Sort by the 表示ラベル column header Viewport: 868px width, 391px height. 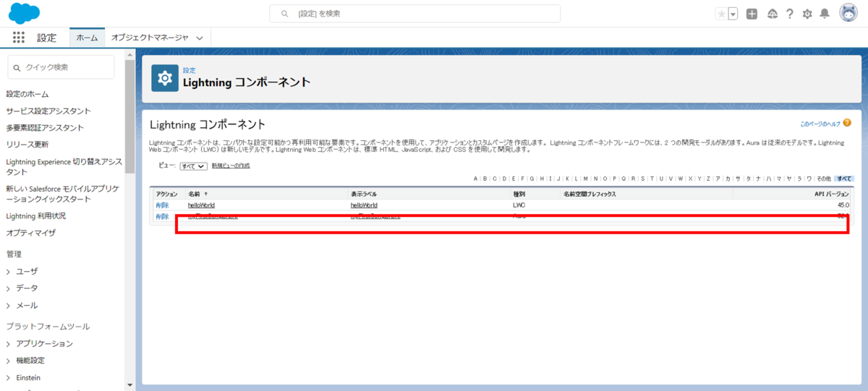click(364, 194)
